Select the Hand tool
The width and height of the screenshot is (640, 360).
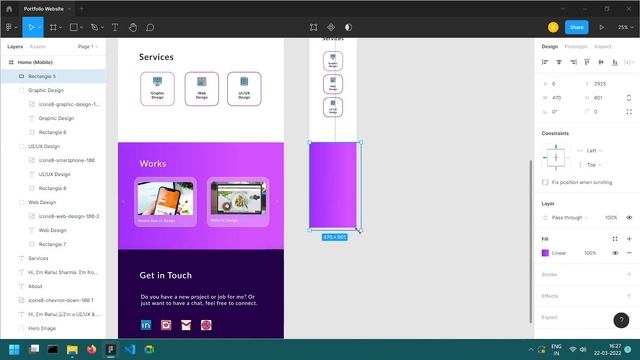coord(133,27)
